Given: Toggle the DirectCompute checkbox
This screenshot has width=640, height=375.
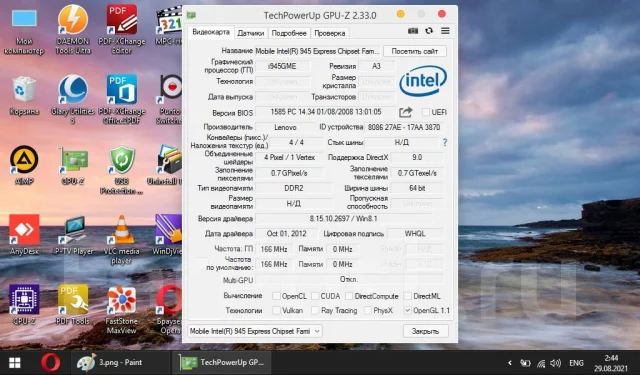Looking at the screenshot, I should [x=349, y=296].
